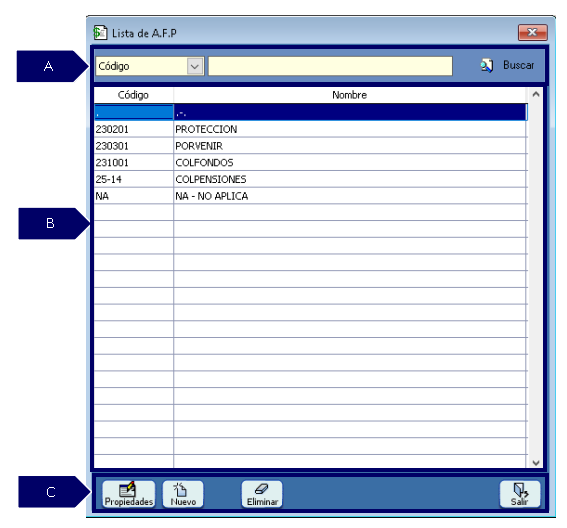Sort by the Código column header
The height and width of the screenshot is (528, 567).
coord(133,95)
